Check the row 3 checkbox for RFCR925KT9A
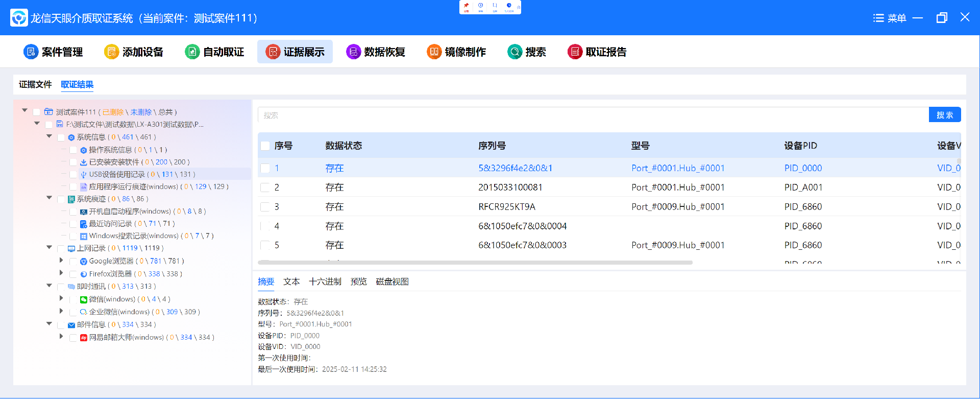Viewport: 980px width, 399px height. (x=265, y=207)
